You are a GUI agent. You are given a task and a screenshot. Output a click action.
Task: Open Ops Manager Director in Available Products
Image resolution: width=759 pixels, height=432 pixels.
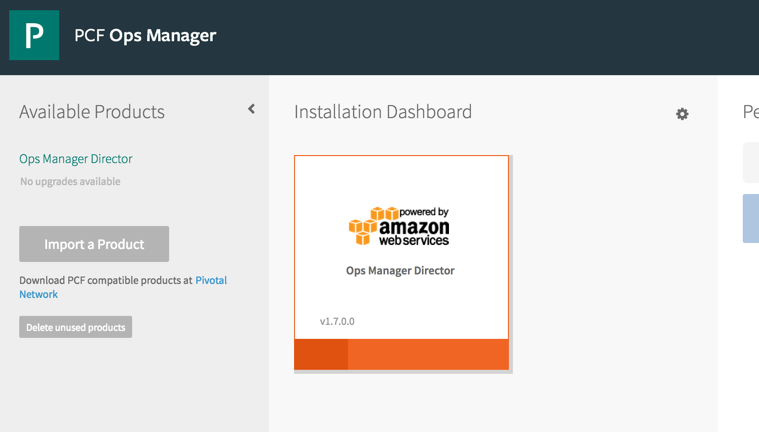tap(76, 159)
